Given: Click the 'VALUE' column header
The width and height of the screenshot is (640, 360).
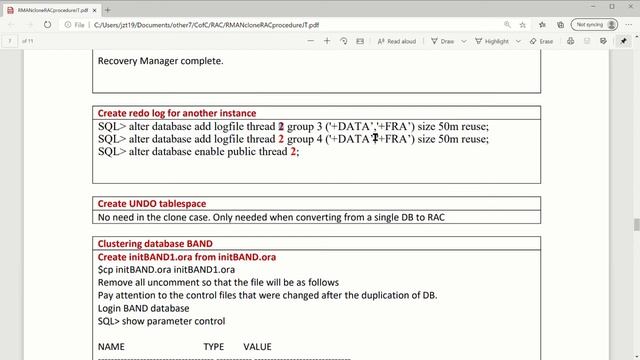Looking at the screenshot, I should (257, 347).
